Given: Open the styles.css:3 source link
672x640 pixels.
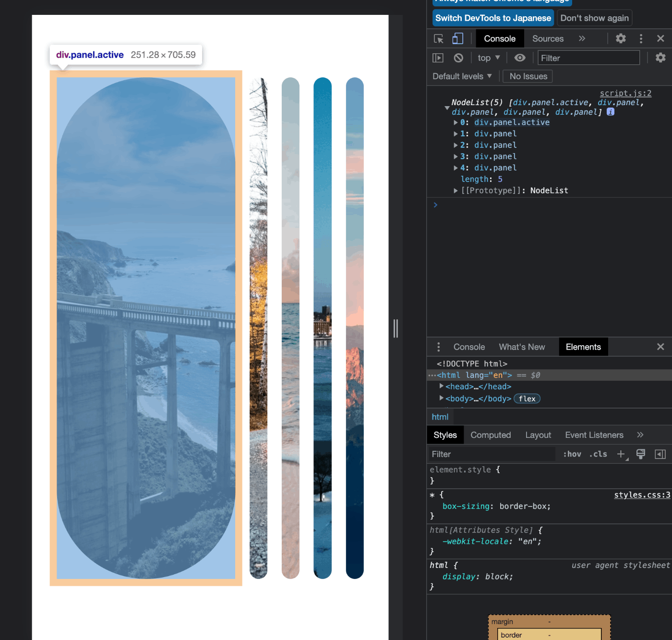Looking at the screenshot, I should 642,495.
